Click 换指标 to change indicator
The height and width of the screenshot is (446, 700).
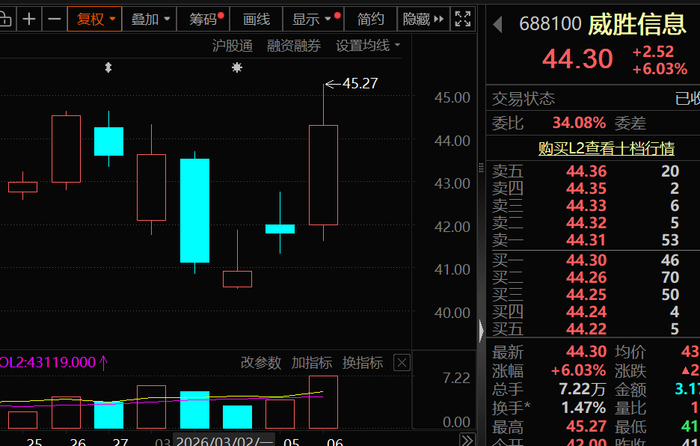[362, 363]
